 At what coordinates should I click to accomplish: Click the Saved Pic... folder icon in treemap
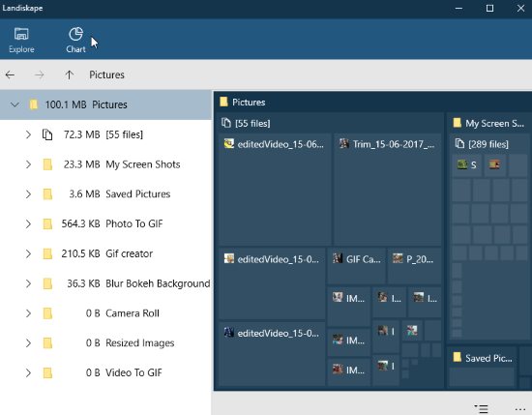[x=458, y=357]
